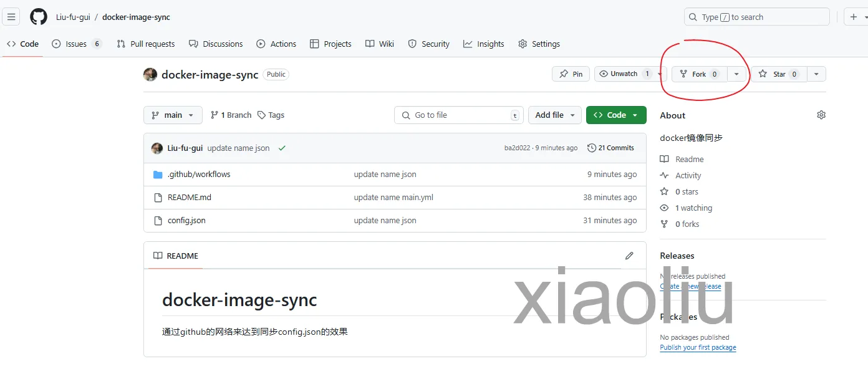Open Liu-fu-gui author link in the latest commit bar

(185, 148)
